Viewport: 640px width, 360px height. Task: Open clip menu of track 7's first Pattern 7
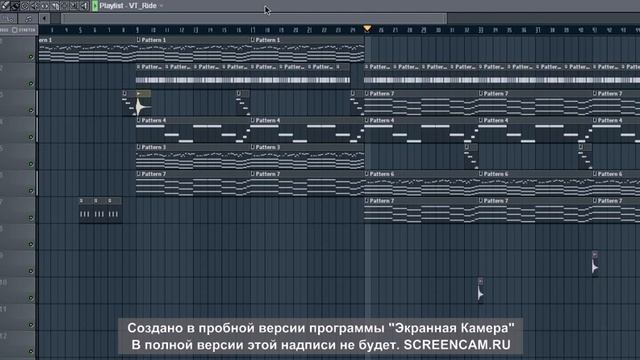coord(367,201)
